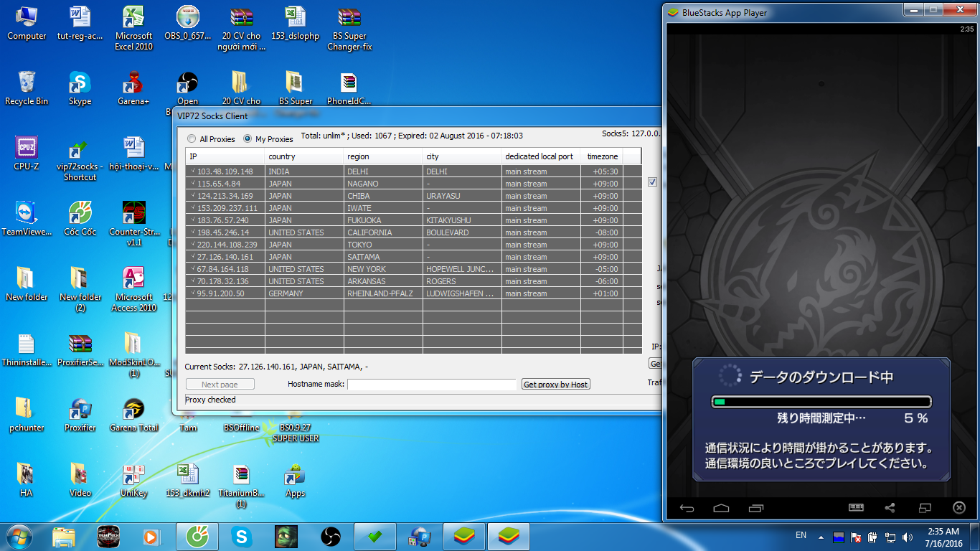Sort proxy list by IP column header
Image resolution: width=980 pixels, height=551 pixels.
(x=225, y=156)
